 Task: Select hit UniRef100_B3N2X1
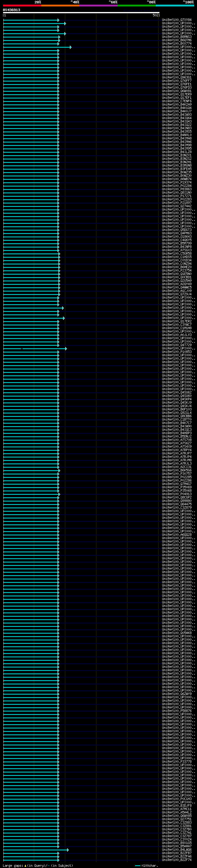tap(177, 155)
